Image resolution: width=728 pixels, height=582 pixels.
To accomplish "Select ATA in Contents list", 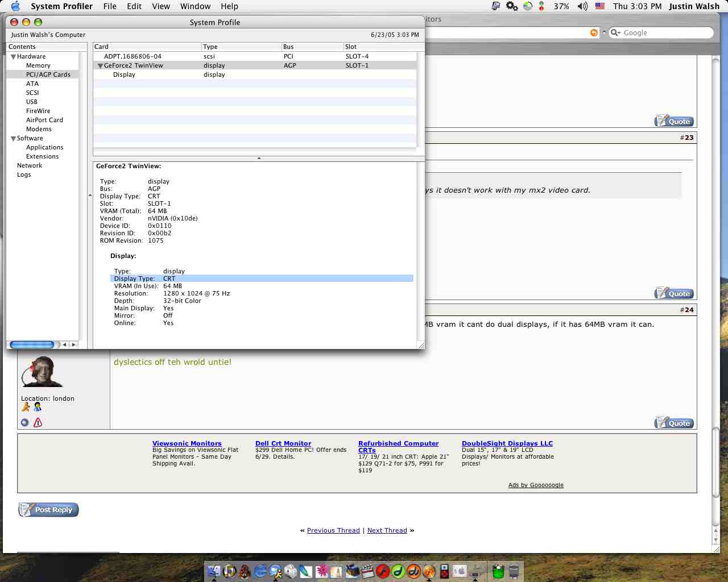I will pyautogui.click(x=32, y=84).
